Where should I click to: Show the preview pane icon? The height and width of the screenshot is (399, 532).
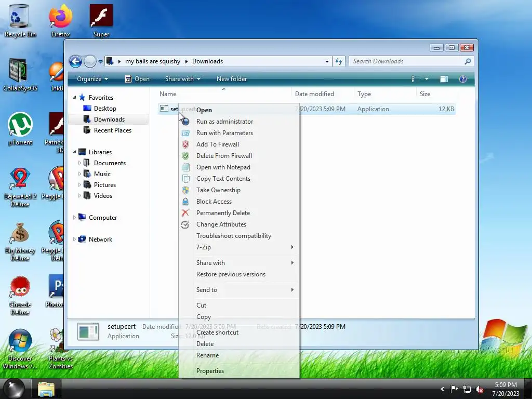[x=444, y=79]
